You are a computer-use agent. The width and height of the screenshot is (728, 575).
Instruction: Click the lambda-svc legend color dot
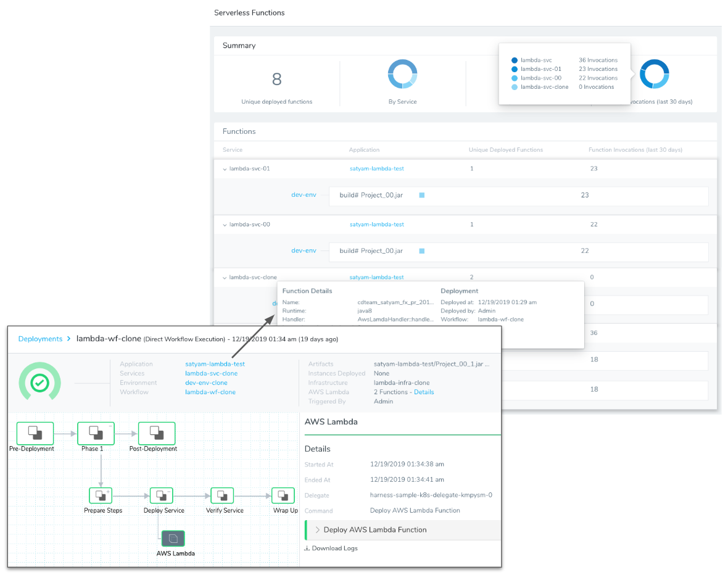click(x=515, y=60)
